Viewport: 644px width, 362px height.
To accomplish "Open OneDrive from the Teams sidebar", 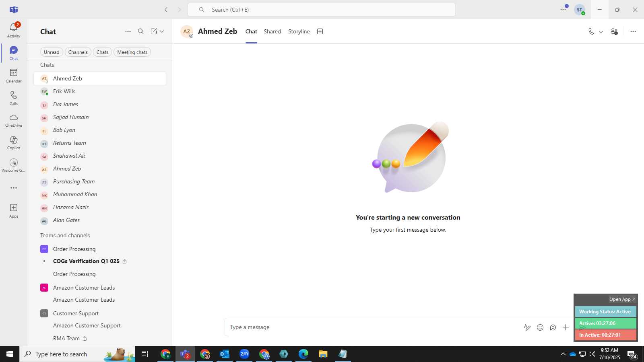I will (14, 120).
